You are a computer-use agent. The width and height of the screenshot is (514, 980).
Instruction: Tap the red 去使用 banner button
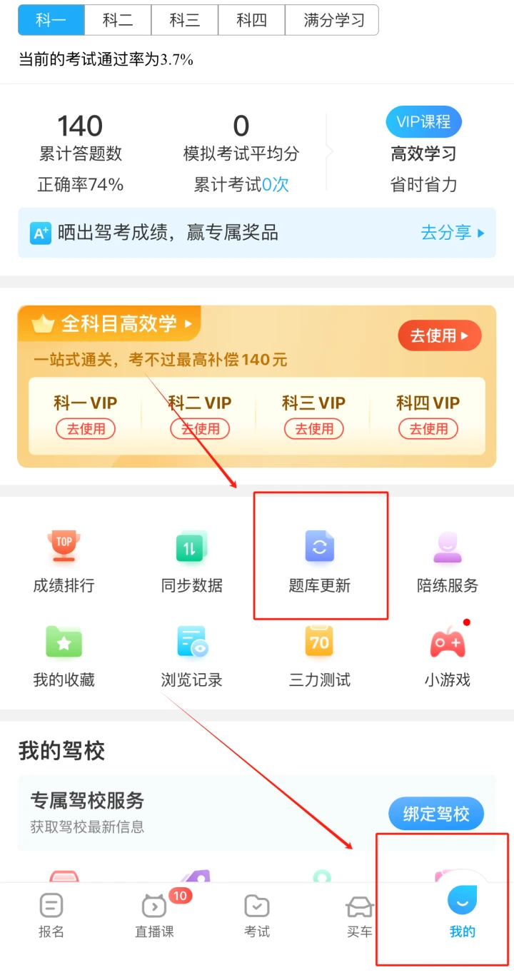pos(440,335)
